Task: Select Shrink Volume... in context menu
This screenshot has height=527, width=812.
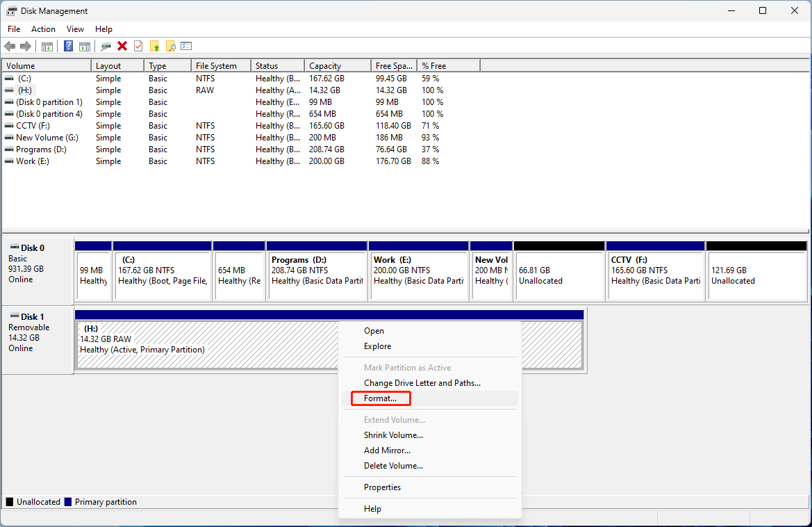Action: (430, 435)
